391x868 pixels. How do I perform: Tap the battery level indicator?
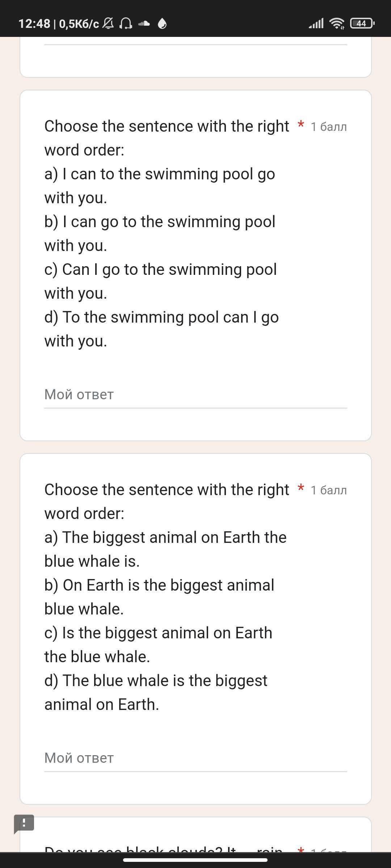coord(362,24)
